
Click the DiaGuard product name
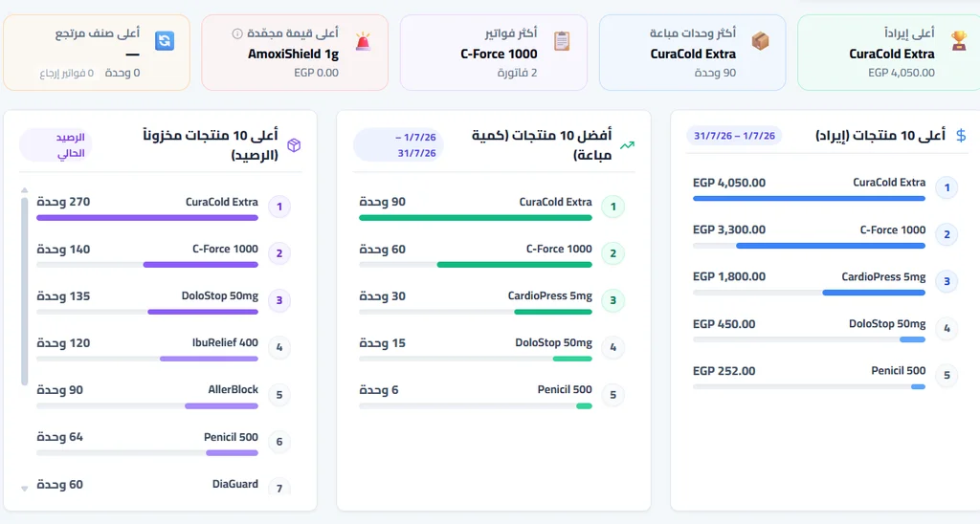(235, 484)
